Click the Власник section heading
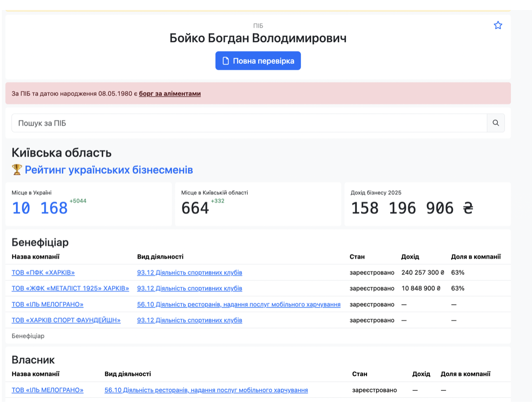This screenshot has width=532, height=411. [33, 360]
